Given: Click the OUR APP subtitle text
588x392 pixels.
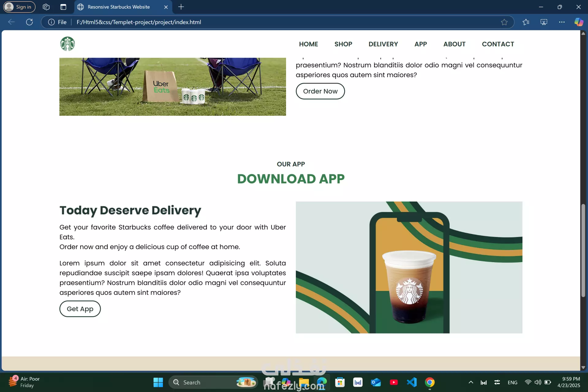Looking at the screenshot, I should pos(291,164).
